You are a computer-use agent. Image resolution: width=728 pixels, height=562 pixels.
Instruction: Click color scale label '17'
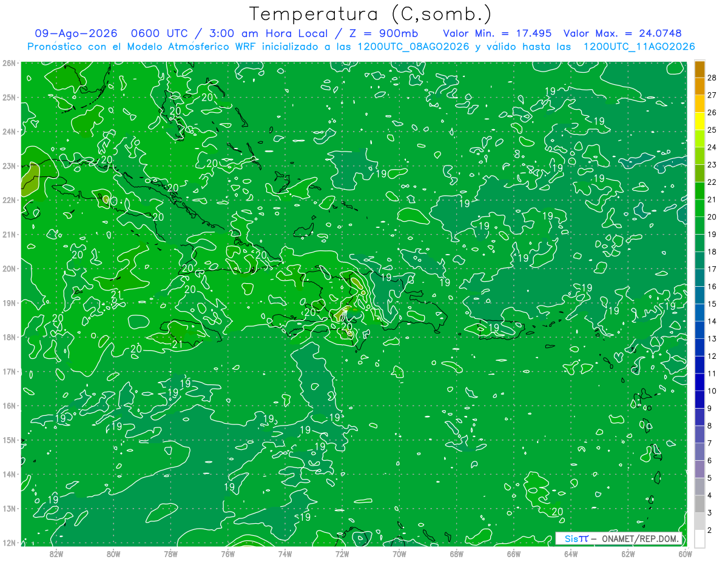712,269
